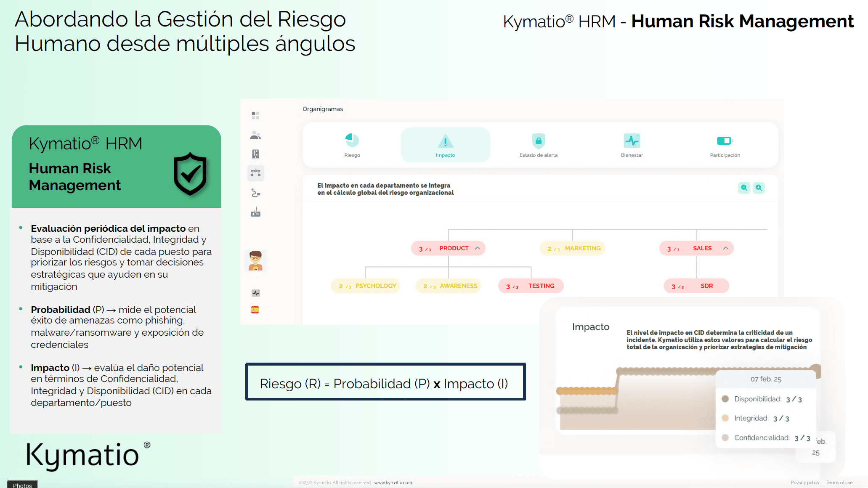The image size is (868, 488).
Task: Click the ID badge icon in the sidebar
Action: pos(255,212)
